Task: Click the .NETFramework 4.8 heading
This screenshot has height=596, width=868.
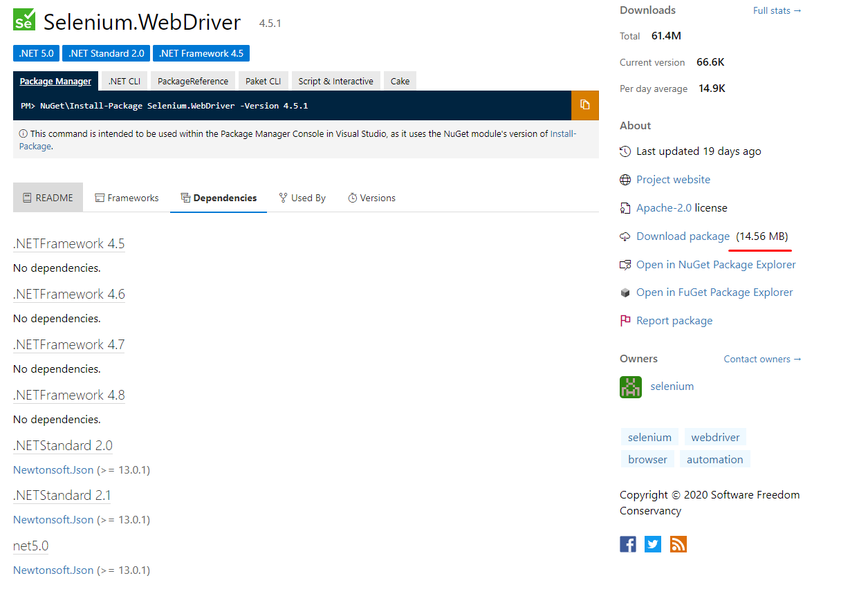Action: [69, 395]
